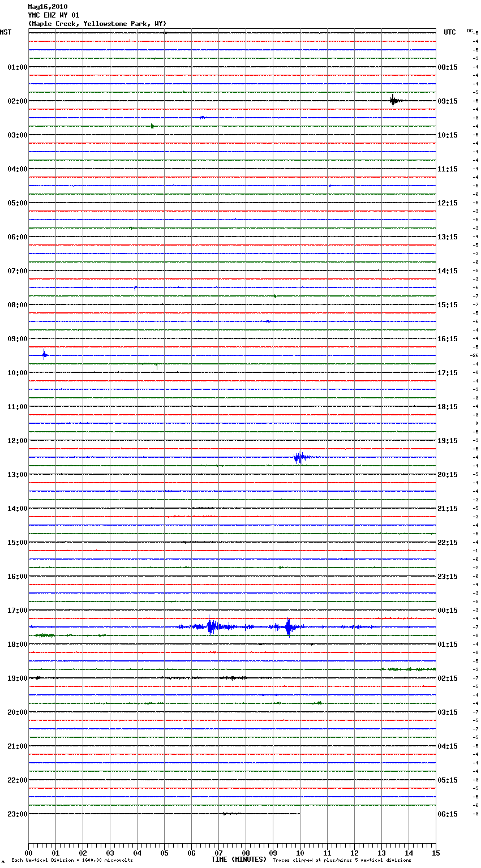The height and width of the screenshot is (868, 481).
Task: Click the 19:15 UTC time label
Action: [x=448, y=440]
